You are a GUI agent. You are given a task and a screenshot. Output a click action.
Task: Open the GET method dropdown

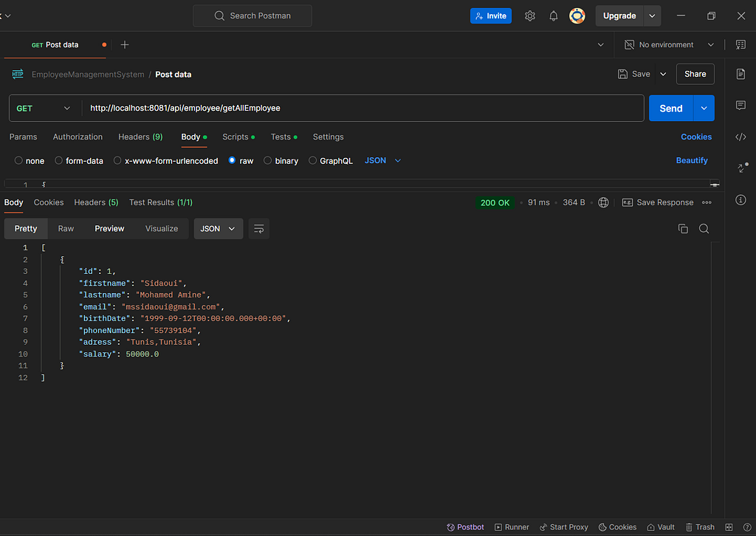pyautogui.click(x=44, y=109)
